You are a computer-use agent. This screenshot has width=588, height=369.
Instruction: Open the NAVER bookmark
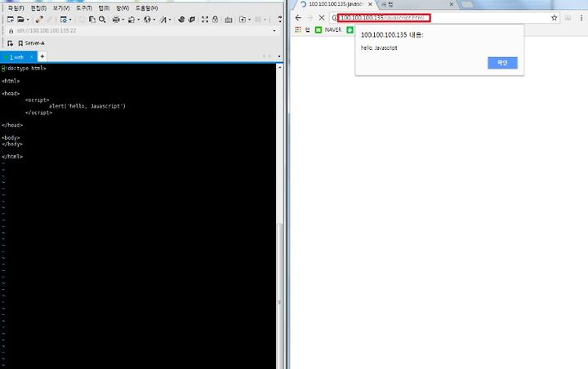point(328,29)
